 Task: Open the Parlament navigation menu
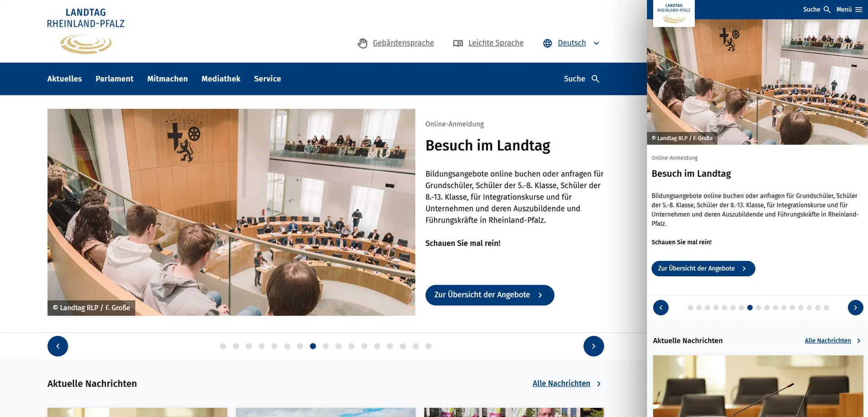coord(114,79)
